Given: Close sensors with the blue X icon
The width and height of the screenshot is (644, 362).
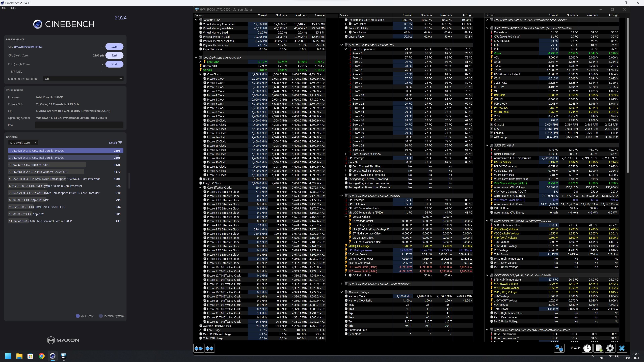Looking at the screenshot, I should [622, 348].
